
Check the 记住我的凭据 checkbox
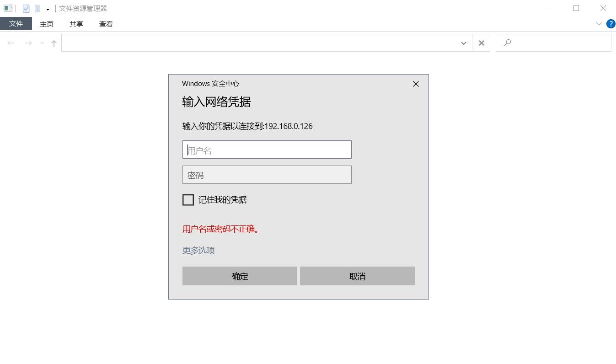click(x=188, y=200)
